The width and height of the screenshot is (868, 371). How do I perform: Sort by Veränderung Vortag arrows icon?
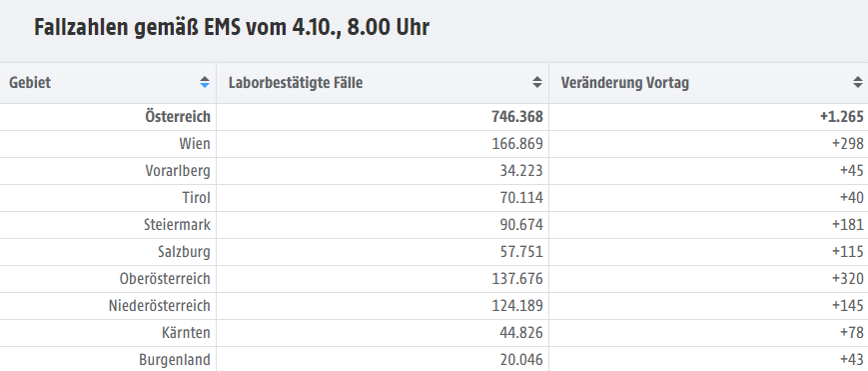[857, 83]
